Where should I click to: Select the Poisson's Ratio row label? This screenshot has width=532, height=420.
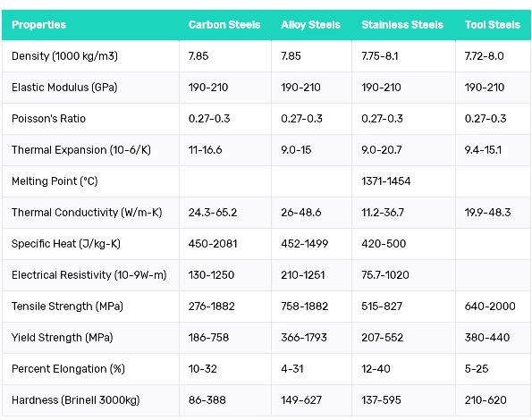click(x=48, y=119)
